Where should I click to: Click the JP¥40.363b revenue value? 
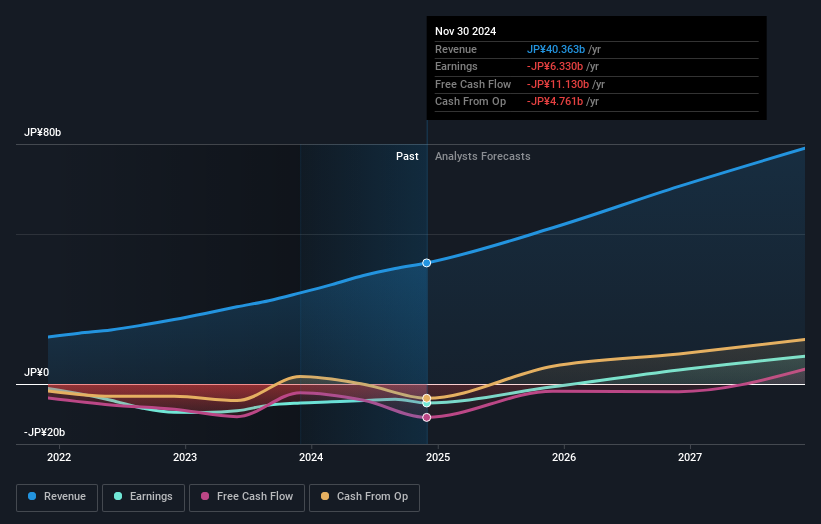(x=556, y=49)
